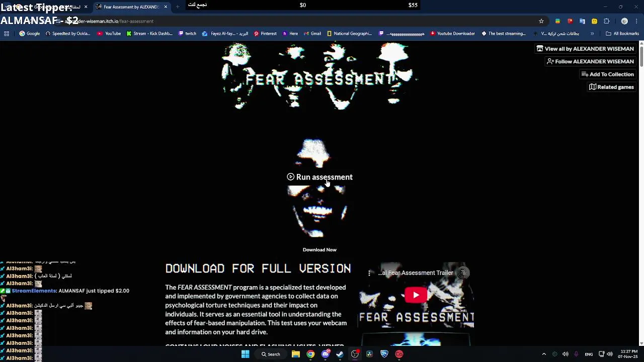Click View all by ALEXANDER WISEMAN

[585, 49]
